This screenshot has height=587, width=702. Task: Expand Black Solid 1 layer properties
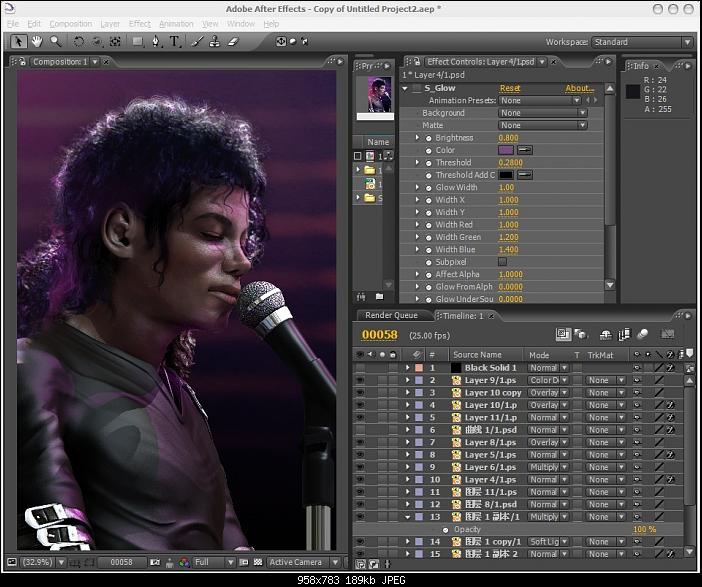[407, 368]
